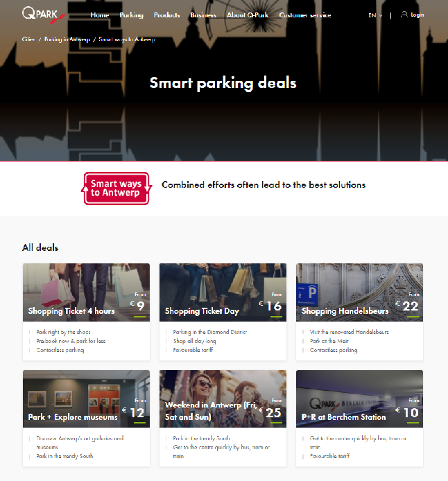Go to the Business menu item

click(x=203, y=15)
